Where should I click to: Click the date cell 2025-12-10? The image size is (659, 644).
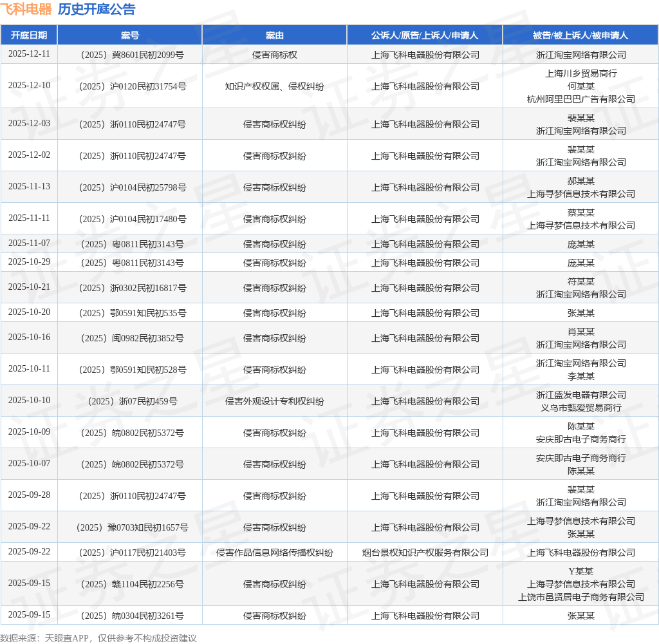[x=29, y=86]
